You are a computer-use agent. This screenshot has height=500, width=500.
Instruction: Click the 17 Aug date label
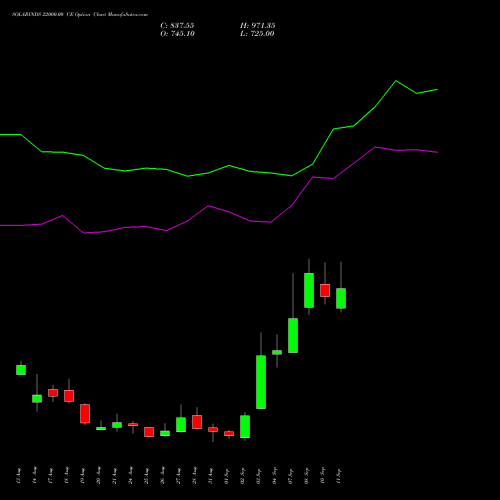pos(51,476)
